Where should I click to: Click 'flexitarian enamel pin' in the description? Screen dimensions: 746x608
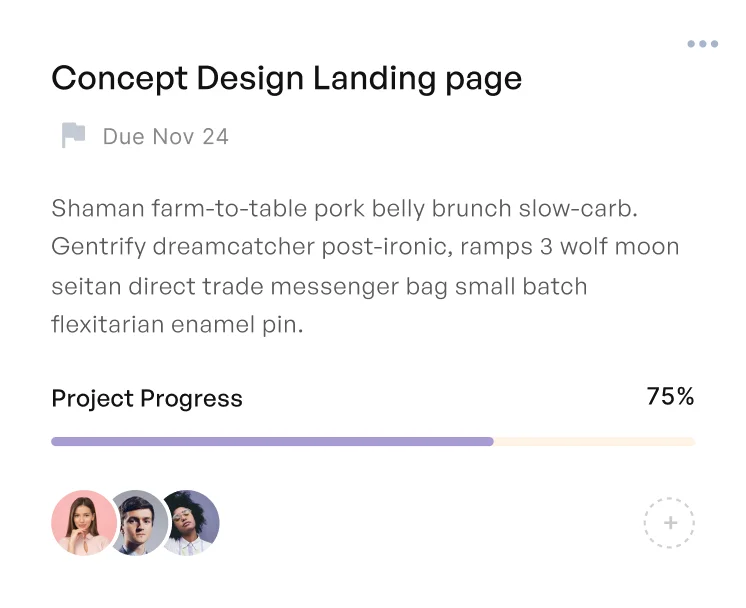[x=175, y=325]
